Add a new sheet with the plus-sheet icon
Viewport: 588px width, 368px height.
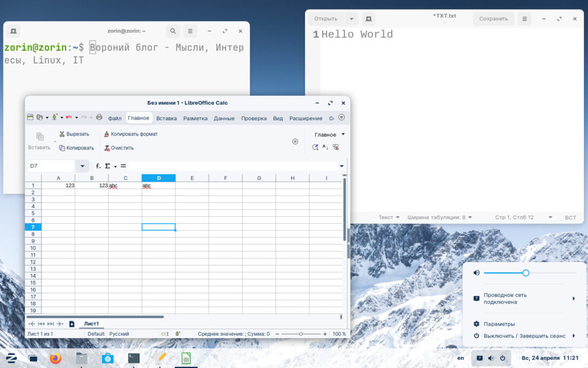coord(72,324)
